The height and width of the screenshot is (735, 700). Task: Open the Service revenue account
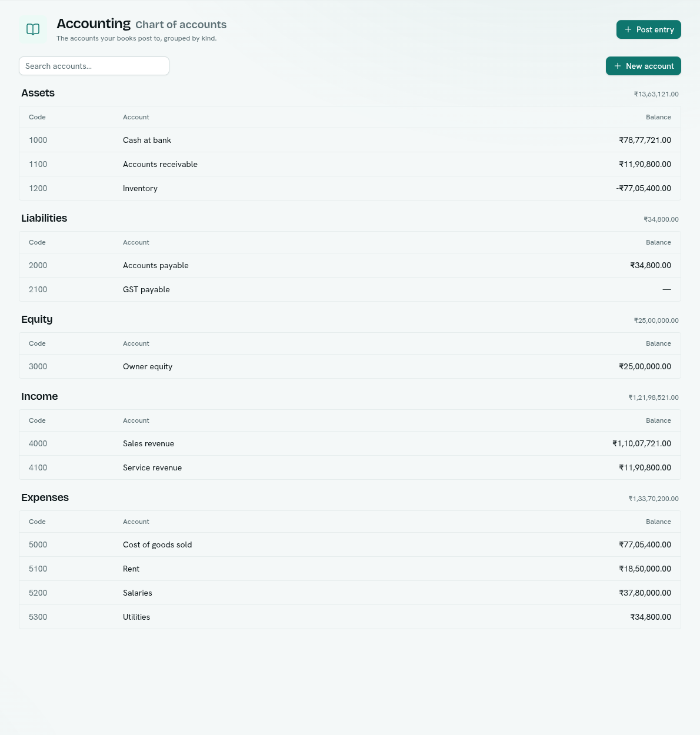pyautogui.click(x=350, y=467)
